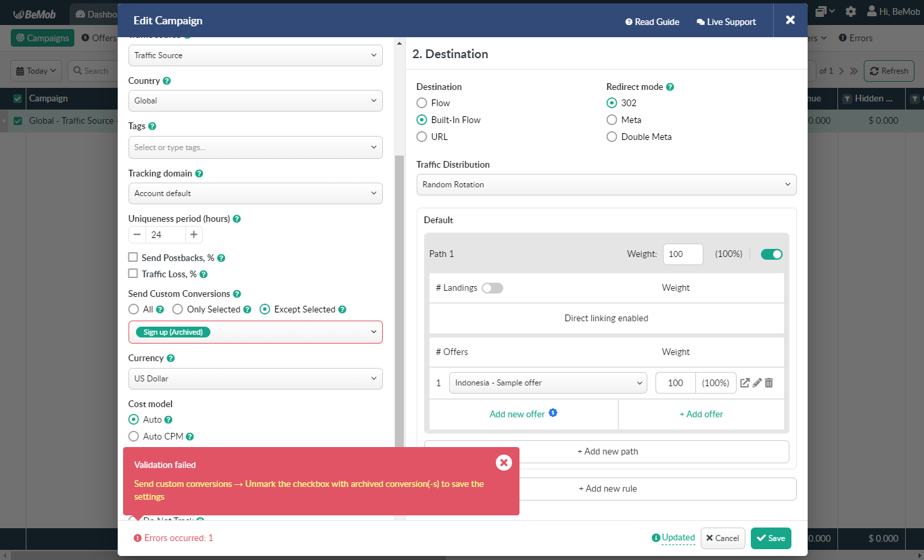Select Except Selected conversions radio
This screenshot has width=924, height=560.
pos(265,309)
